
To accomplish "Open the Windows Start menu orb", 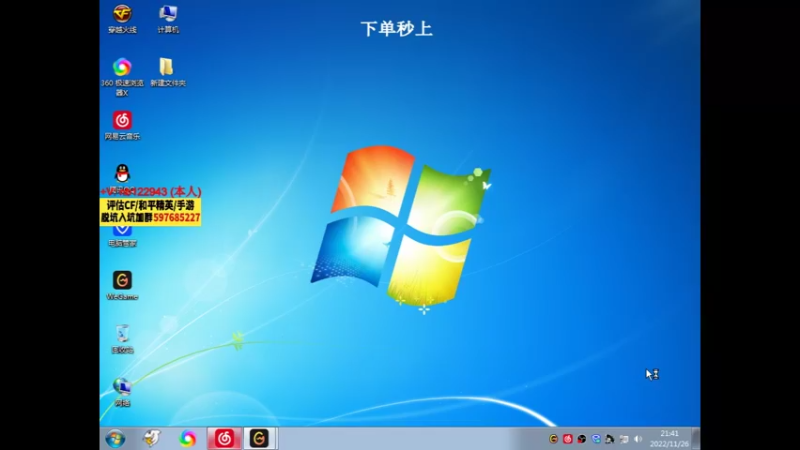I will [x=115, y=439].
